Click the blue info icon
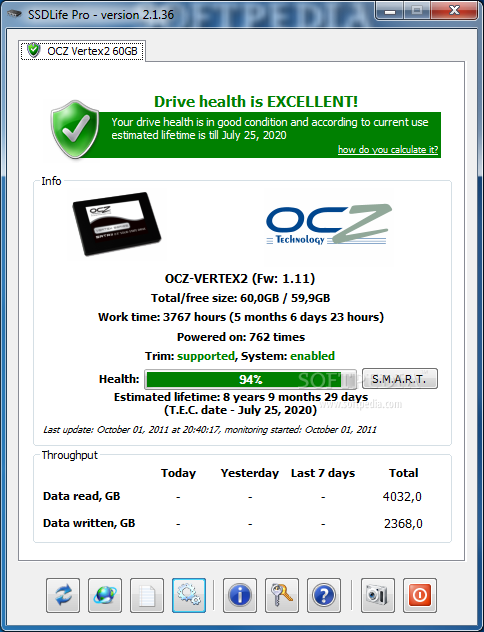Viewport: 484px width, 632px height. [x=240, y=595]
